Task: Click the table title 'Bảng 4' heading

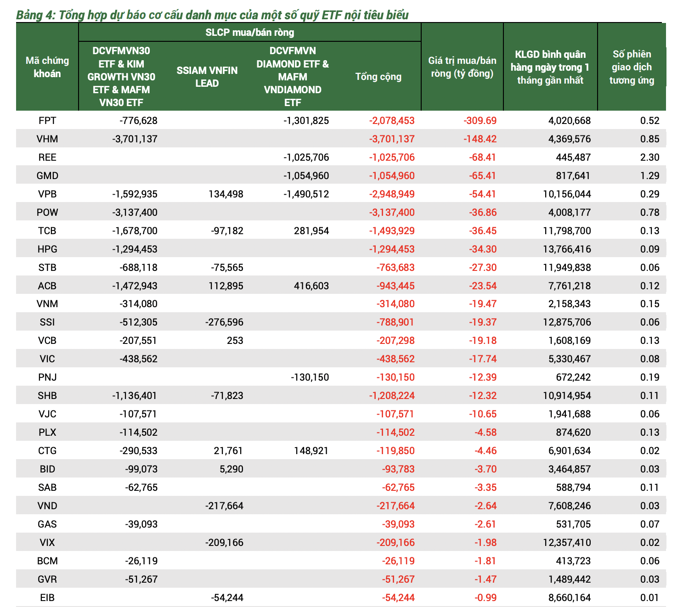Action: pyautogui.click(x=212, y=15)
